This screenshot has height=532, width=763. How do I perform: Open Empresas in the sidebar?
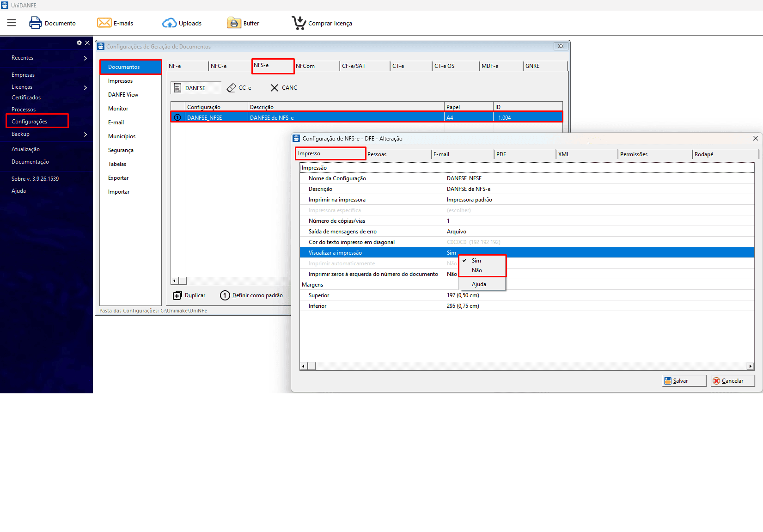tap(23, 75)
